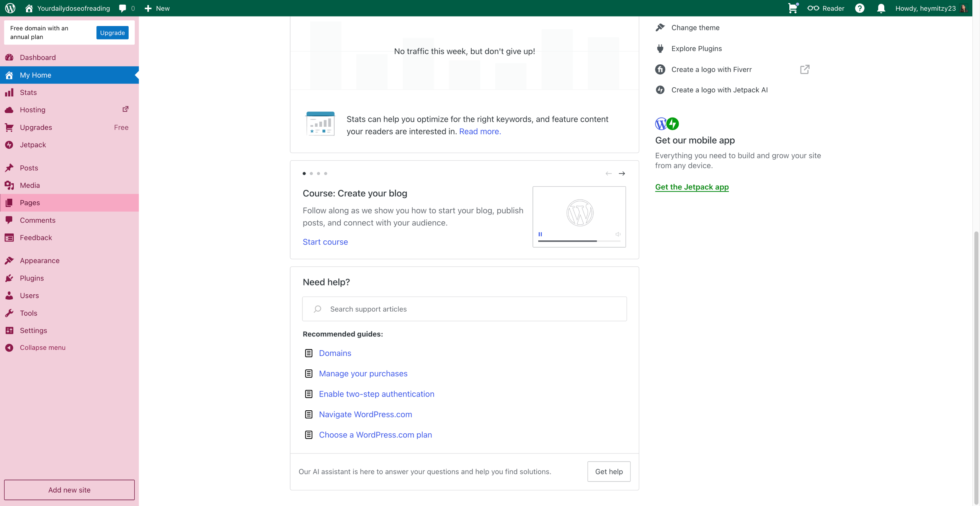Open the Reader glasses icon

point(813,8)
